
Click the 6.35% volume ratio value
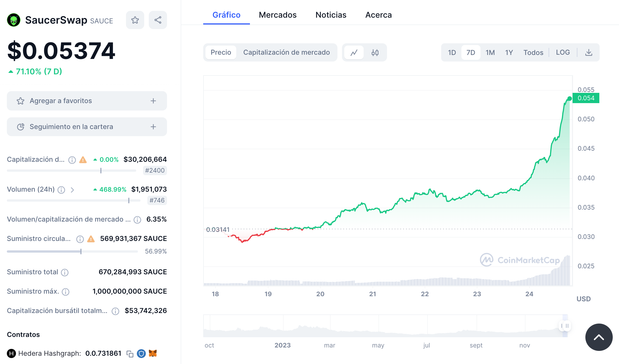[156, 219]
